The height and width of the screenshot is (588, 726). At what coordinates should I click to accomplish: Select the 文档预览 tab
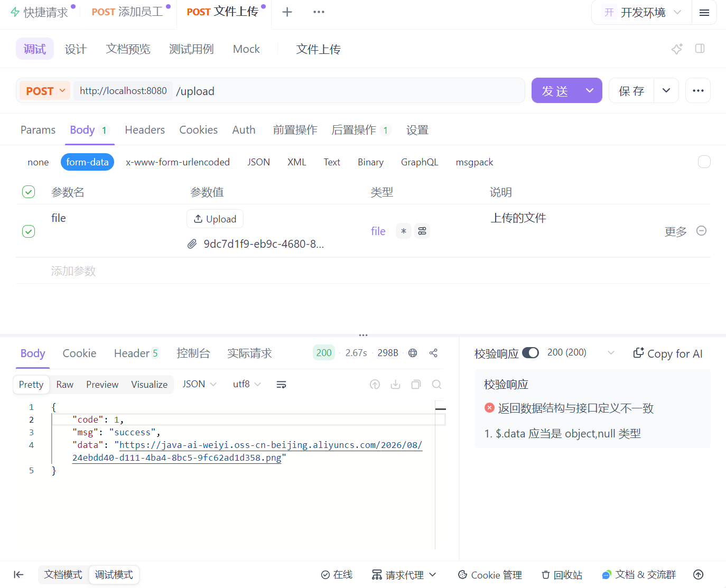(128, 49)
